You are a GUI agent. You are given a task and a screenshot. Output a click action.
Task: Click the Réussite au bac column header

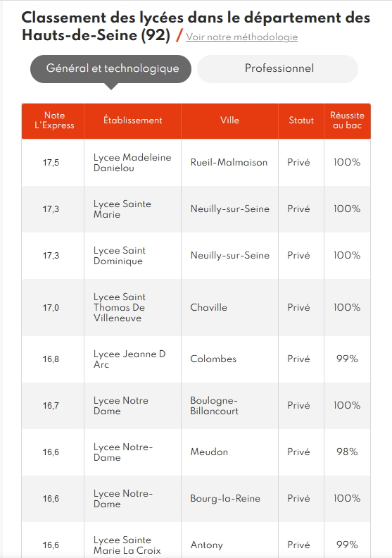pyautogui.click(x=347, y=120)
